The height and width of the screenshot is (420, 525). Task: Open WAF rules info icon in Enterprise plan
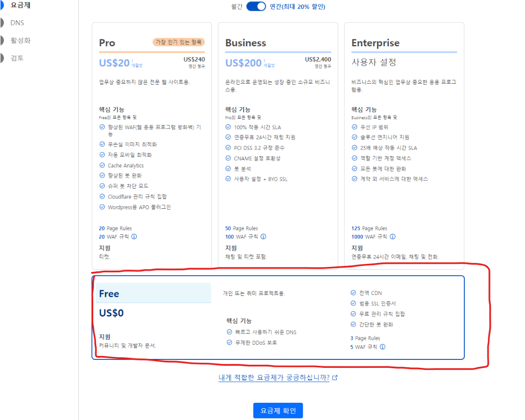(393, 236)
